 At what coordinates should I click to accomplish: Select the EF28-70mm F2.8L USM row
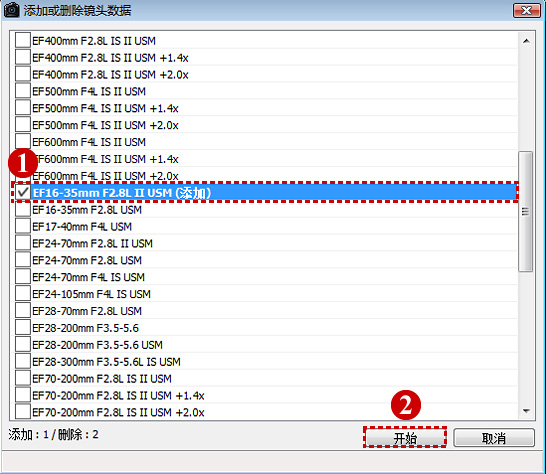tap(264, 311)
